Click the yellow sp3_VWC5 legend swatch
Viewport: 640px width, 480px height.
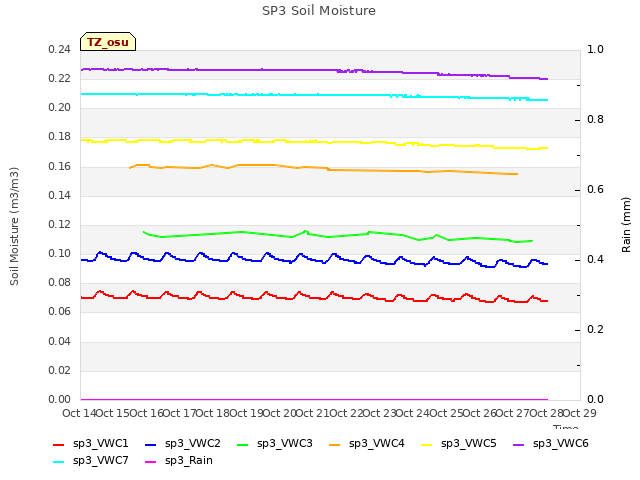427,444
